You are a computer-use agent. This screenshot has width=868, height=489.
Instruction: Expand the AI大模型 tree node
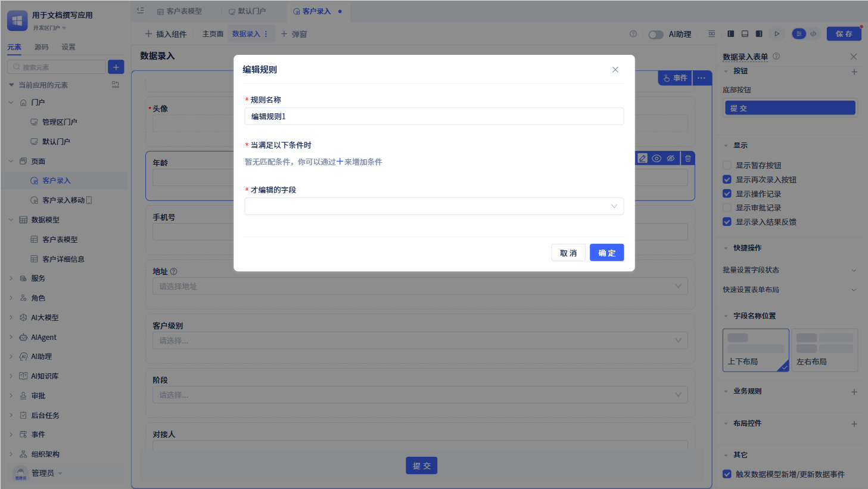point(11,318)
